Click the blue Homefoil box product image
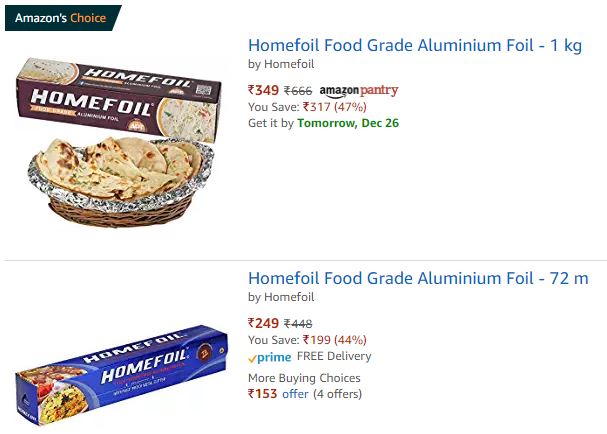The height and width of the screenshot is (434, 607). [122, 375]
